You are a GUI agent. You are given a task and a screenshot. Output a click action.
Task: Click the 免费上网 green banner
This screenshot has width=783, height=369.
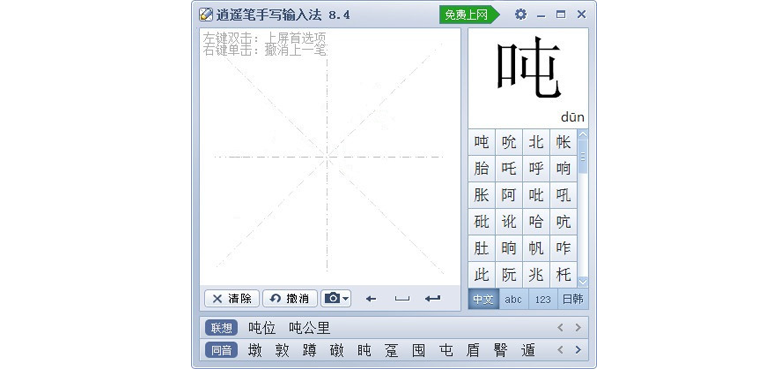pyautogui.click(x=469, y=14)
